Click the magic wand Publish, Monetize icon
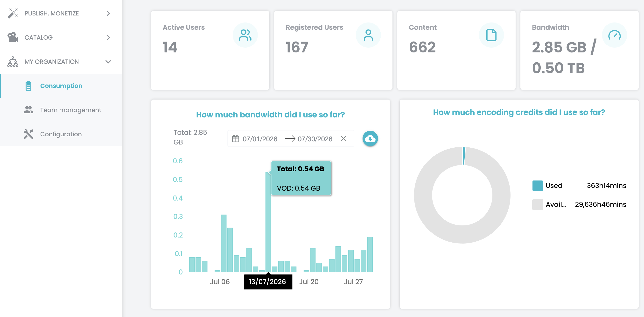 click(13, 13)
